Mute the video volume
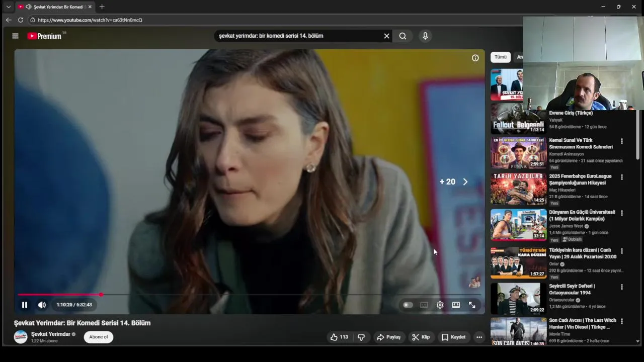 42,305
